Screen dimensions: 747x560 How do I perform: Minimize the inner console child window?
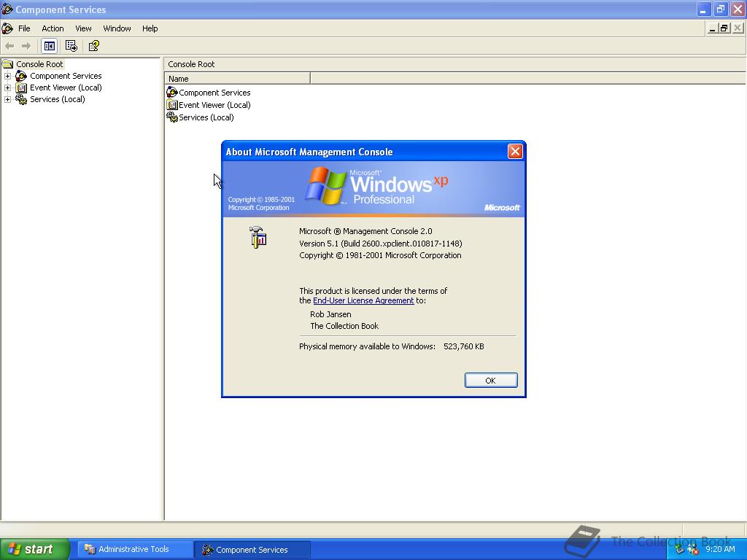[x=712, y=28]
